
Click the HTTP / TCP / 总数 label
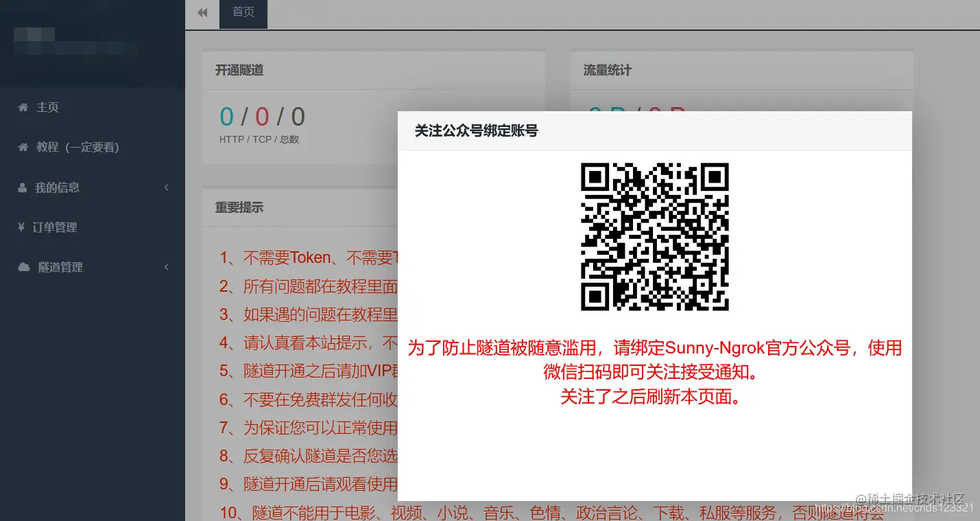(x=259, y=139)
